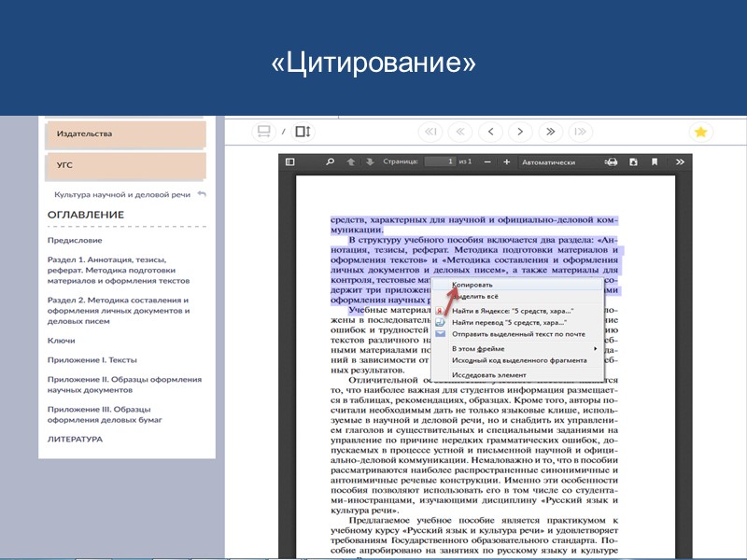Click the PDF next page down arrow
This screenshot has height=560, width=747.
tap(370, 161)
